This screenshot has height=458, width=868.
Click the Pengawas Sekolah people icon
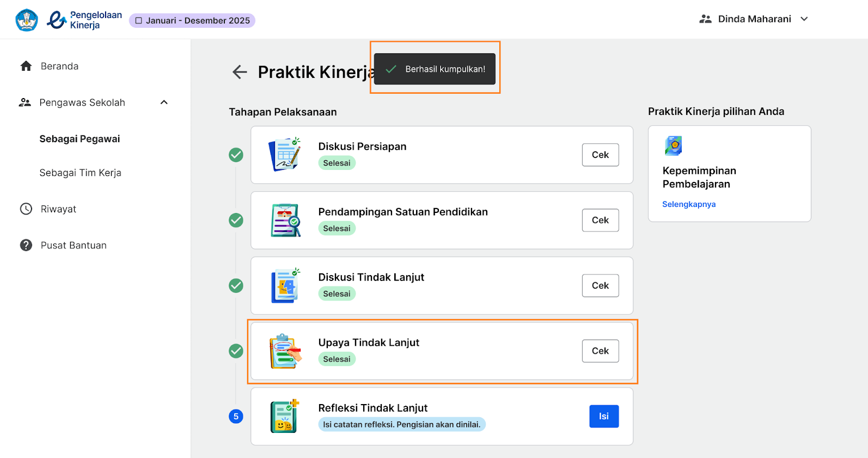(x=25, y=102)
